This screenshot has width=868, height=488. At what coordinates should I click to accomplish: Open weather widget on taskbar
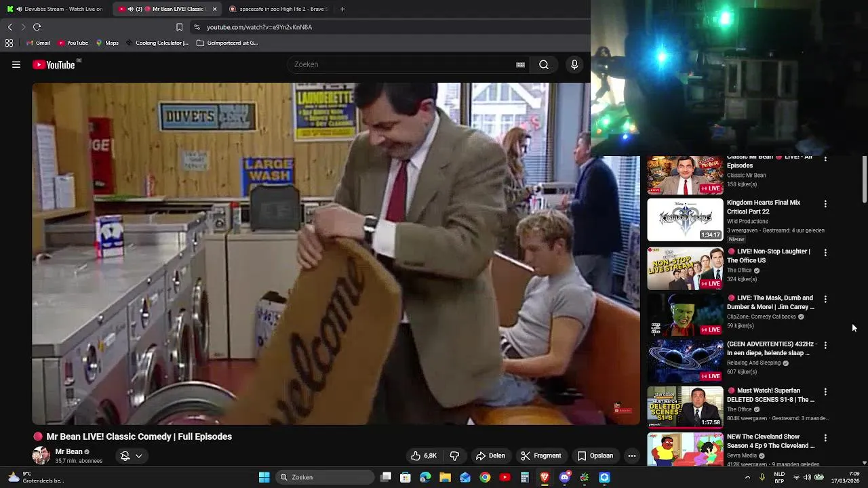[x=35, y=477]
